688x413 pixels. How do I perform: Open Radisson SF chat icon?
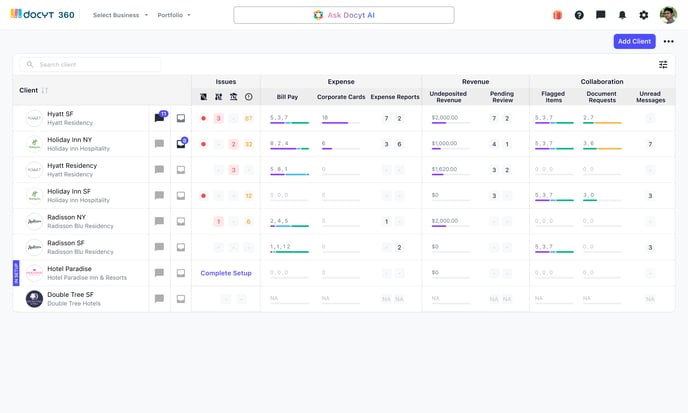point(159,247)
